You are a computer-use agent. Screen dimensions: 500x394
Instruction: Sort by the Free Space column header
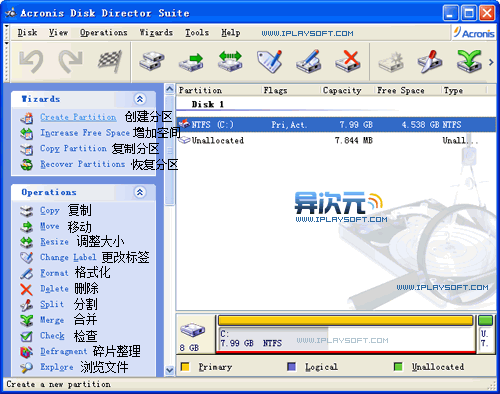[408, 90]
